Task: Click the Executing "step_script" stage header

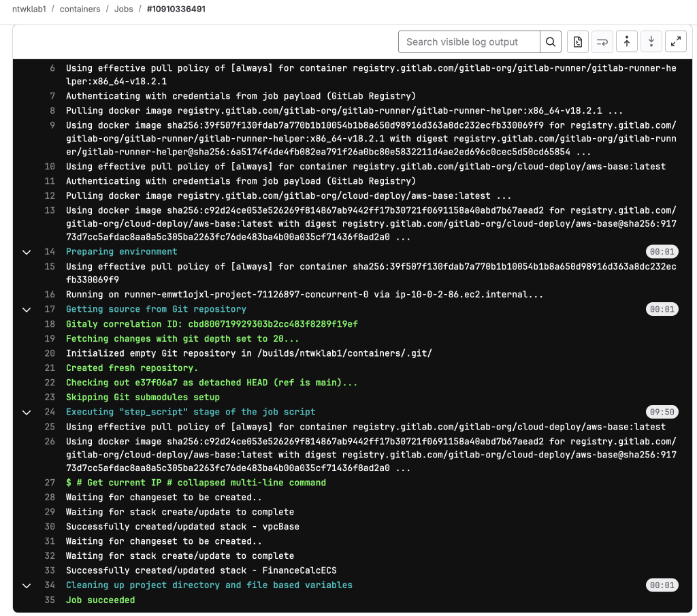Action: pos(191,412)
